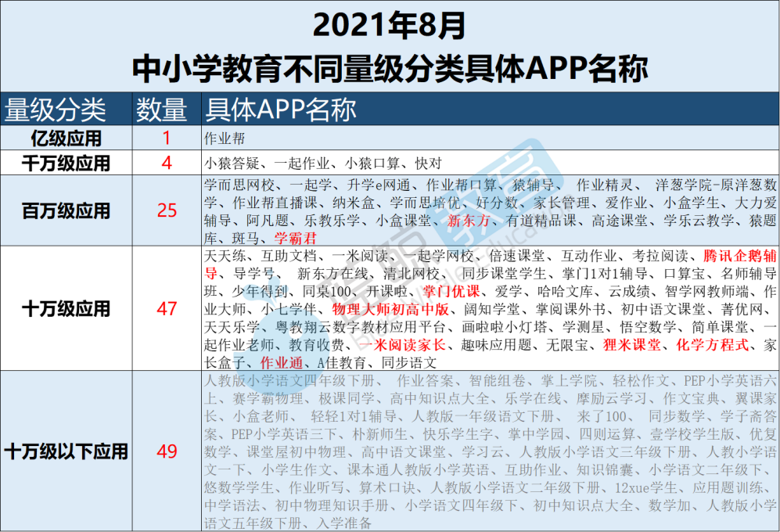Image resolution: width=780 pixels, height=532 pixels.
Task: Click the app name '升学e网通'
Action: click(x=379, y=185)
